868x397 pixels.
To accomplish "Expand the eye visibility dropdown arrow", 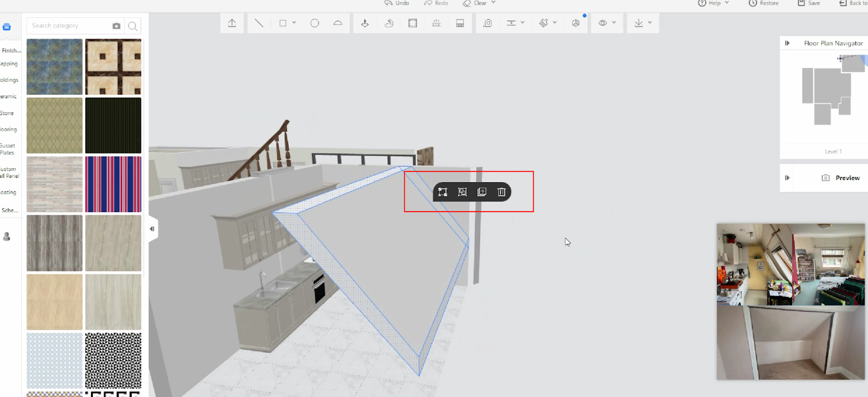I will click(x=614, y=23).
